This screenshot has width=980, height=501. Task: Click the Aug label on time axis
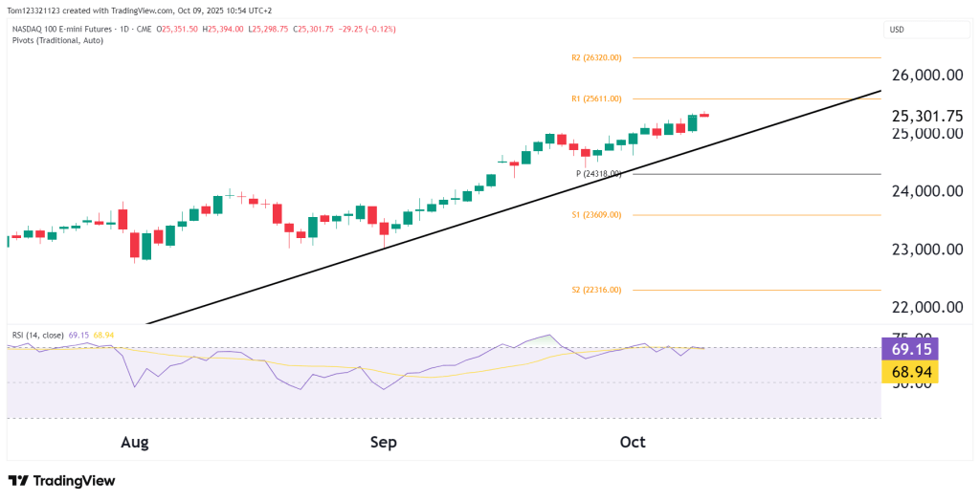tap(135, 443)
